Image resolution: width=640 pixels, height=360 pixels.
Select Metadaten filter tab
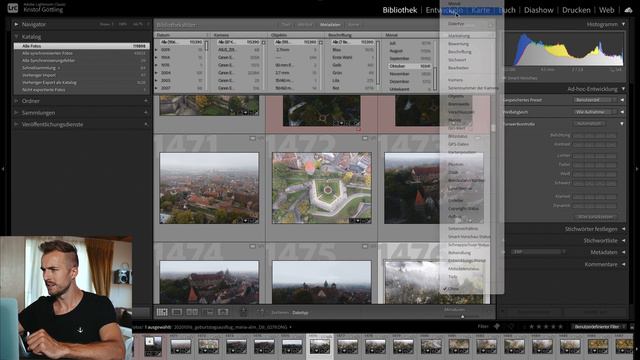[x=330, y=25]
